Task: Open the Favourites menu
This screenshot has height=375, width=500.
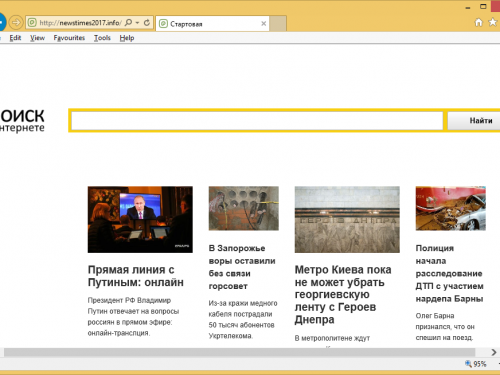Action: coord(69,38)
